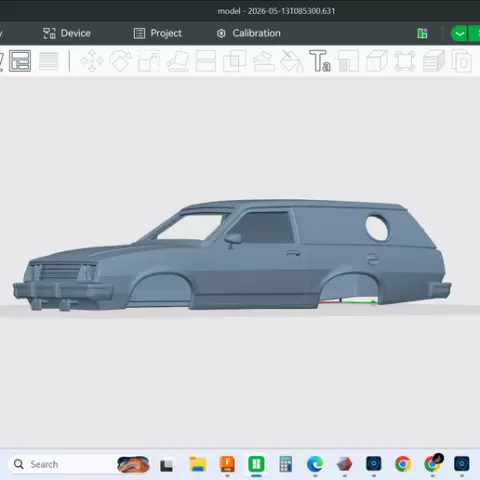Open Task View from the taskbar

166,465
